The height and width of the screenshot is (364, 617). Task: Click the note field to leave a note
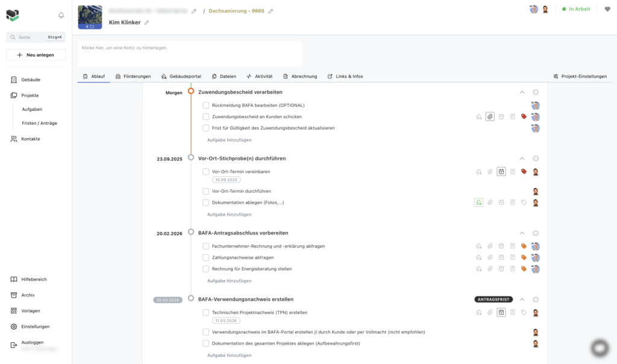tap(190, 54)
